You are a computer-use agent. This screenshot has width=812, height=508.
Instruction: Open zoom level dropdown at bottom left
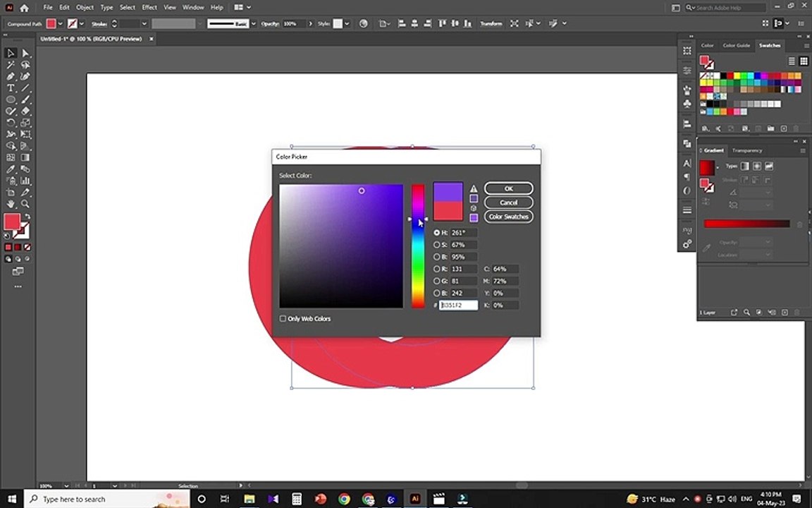pyautogui.click(x=66, y=485)
